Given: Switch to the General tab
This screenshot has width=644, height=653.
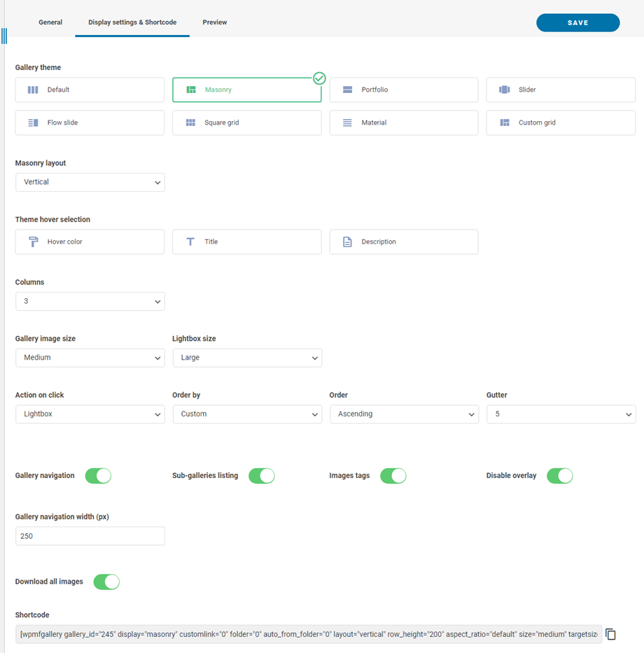Looking at the screenshot, I should point(50,22).
